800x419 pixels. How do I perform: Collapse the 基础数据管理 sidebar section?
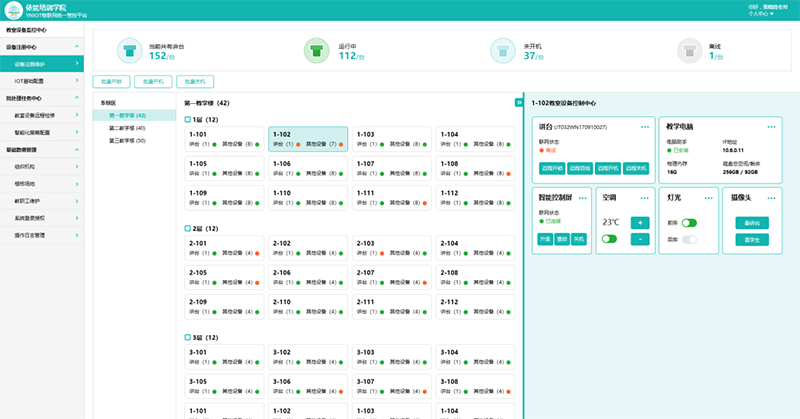click(75, 148)
